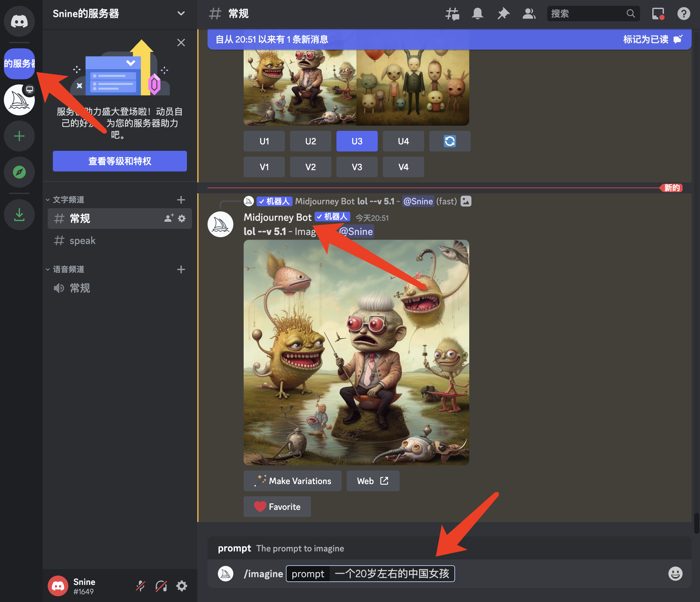Show member list icon

click(529, 14)
